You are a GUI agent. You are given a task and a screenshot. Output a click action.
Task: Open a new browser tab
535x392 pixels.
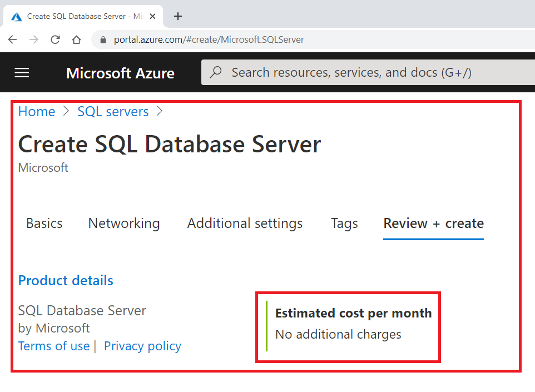click(178, 16)
